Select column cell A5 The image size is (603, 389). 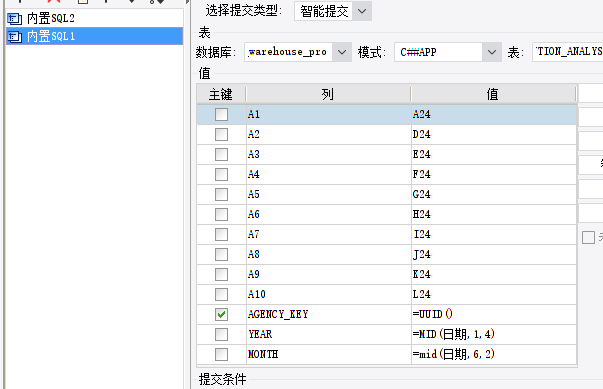328,194
